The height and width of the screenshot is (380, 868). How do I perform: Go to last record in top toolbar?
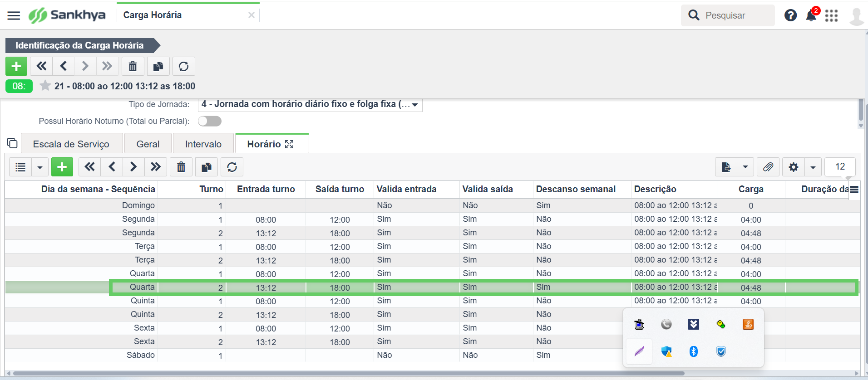pyautogui.click(x=107, y=66)
